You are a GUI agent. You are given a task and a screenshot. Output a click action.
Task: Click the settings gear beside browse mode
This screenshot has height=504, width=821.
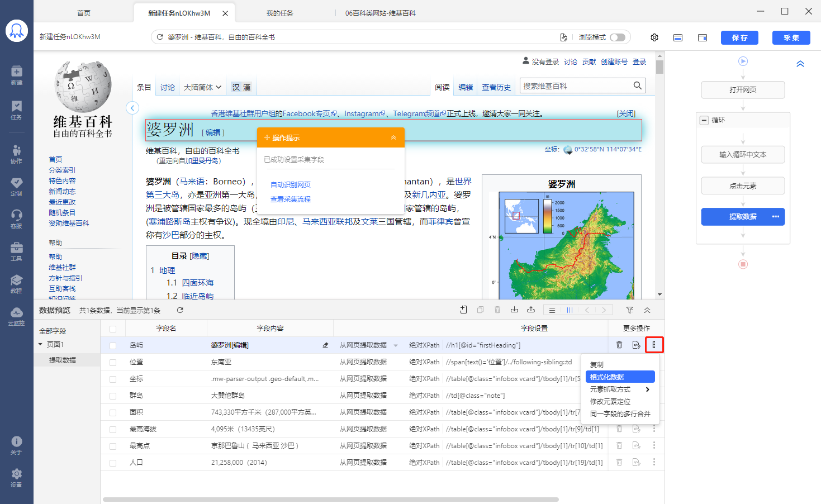[654, 37]
